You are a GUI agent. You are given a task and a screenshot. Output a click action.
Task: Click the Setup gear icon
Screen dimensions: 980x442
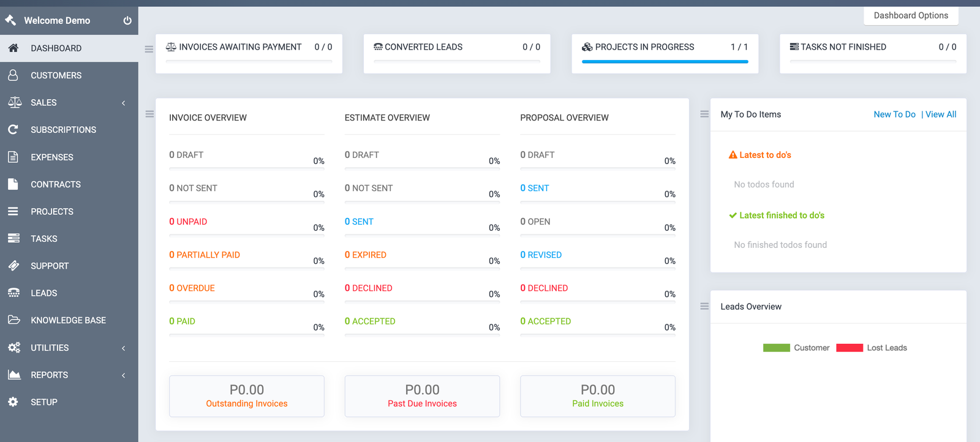tap(13, 402)
